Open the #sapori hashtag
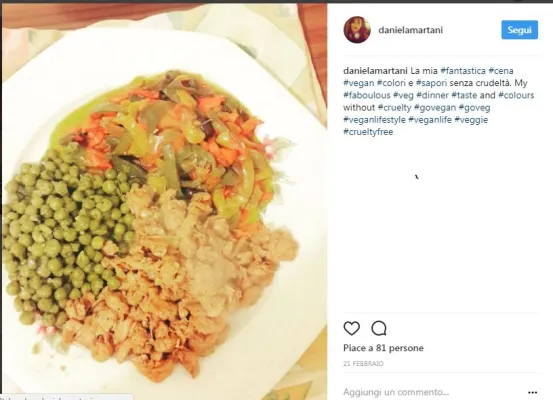Screen dimensions: 553x400 (x=432, y=83)
